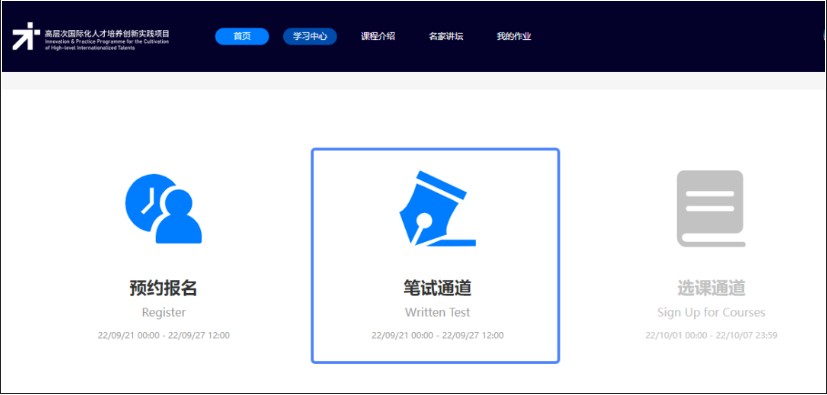Click the Written Test subtitle text
The image size is (827, 395).
(437, 312)
